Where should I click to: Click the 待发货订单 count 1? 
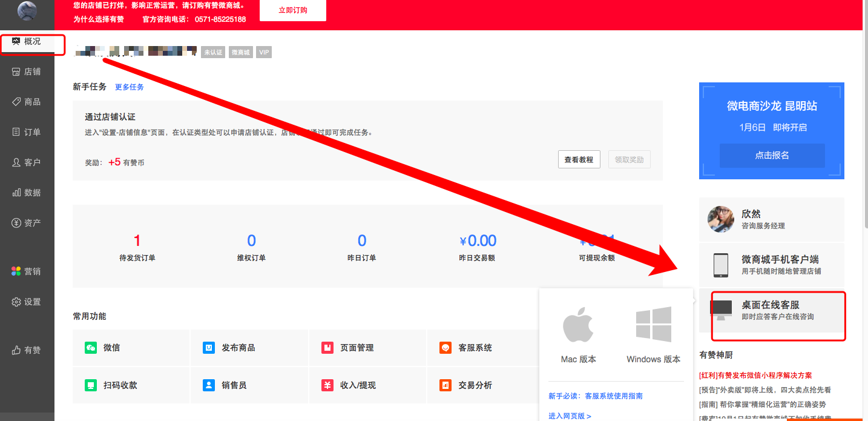pos(137,240)
